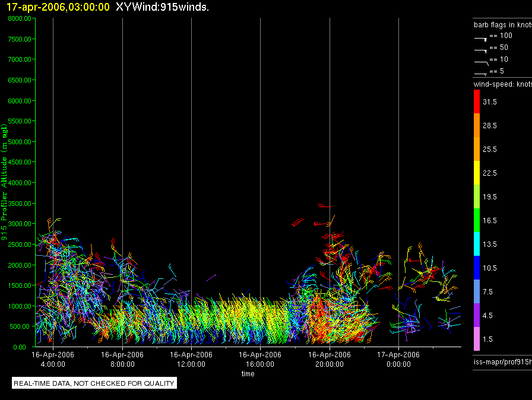The width and height of the screenshot is (532, 400).
Task: Click the 3500.00 altitude tick label
Action: (x=20, y=204)
